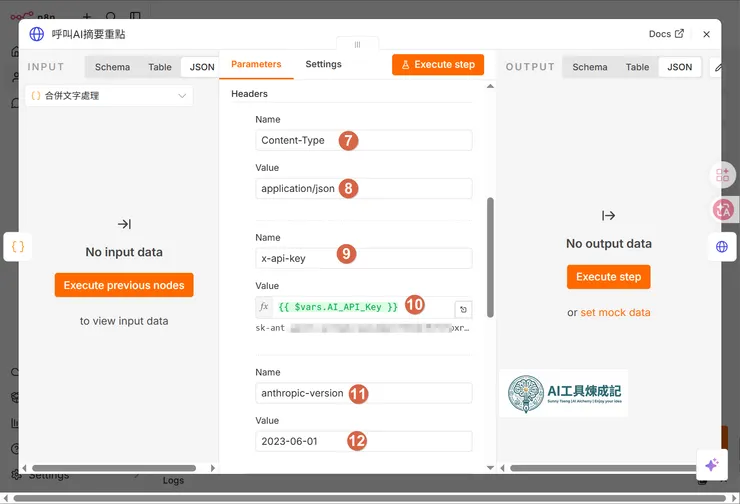Click the translate extension icon on right edge
740x504 pixels.
coord(723,210)
